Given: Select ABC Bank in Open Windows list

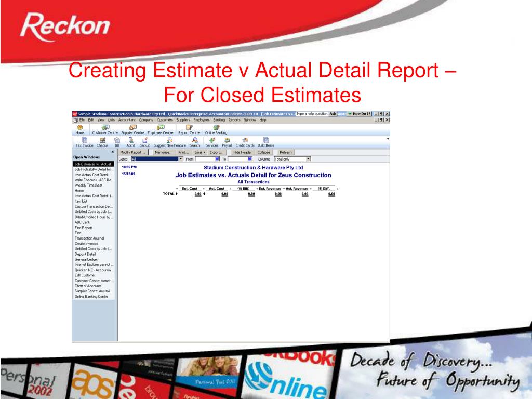Looking at the screenshot, I should [94, 222].
